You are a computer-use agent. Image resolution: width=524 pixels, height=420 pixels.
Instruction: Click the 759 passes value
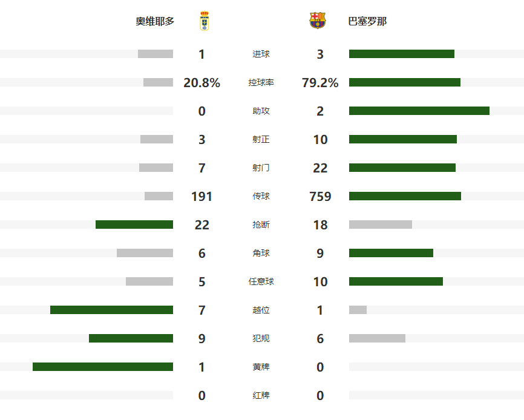[x=320, y=197]
